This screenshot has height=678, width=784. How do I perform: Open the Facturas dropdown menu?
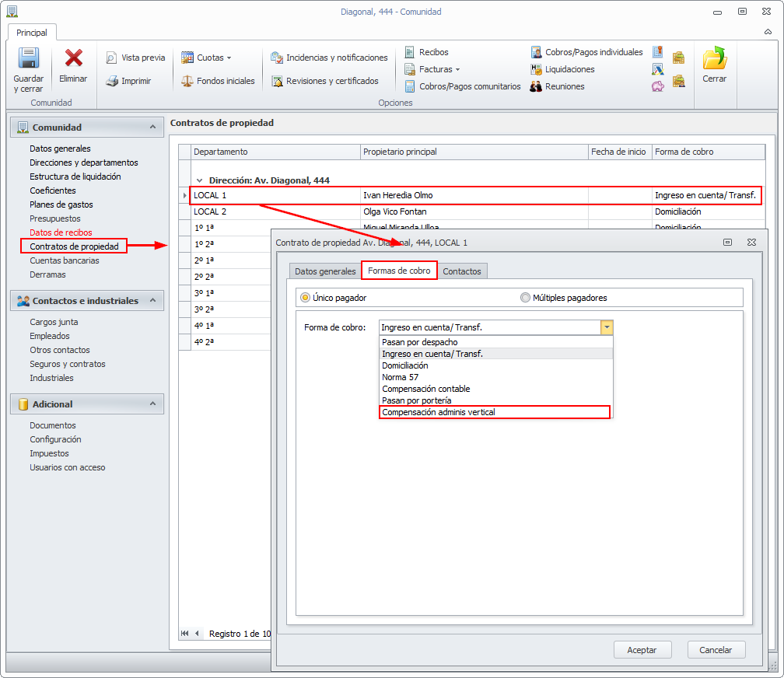click(x=432, y=69)
